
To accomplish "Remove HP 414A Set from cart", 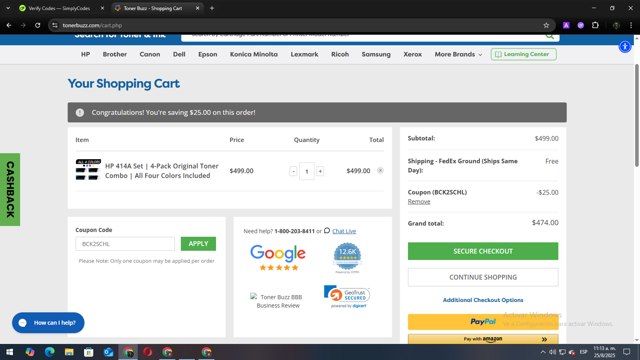I will click(x=380, y=170).
